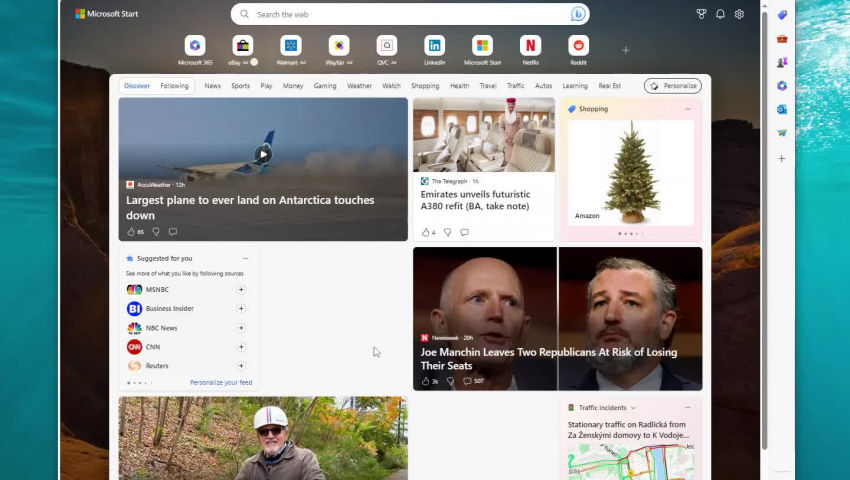Play the Antarctica plane video
The image size is (850, 480).
coord(262,154)
